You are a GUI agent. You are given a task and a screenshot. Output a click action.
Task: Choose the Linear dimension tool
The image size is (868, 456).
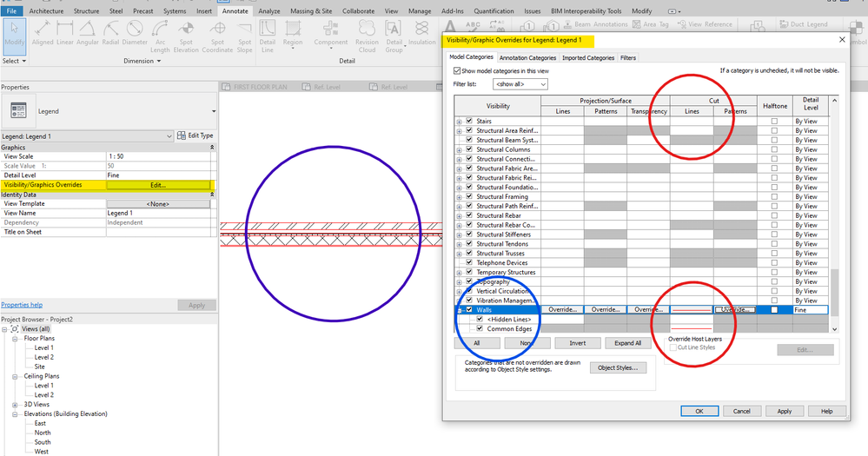pos(65,33)
